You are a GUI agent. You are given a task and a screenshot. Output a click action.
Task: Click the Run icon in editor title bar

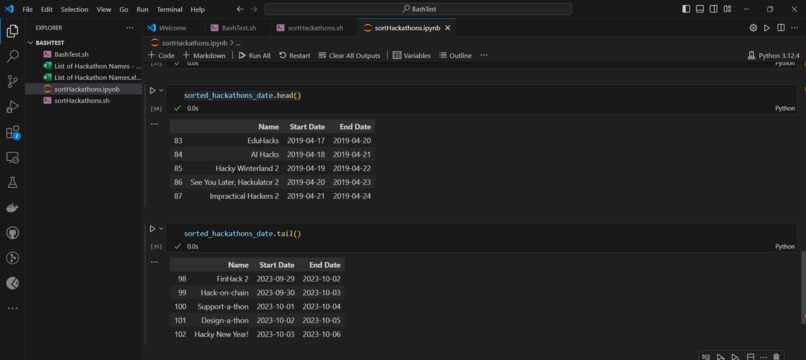[766, 28]
